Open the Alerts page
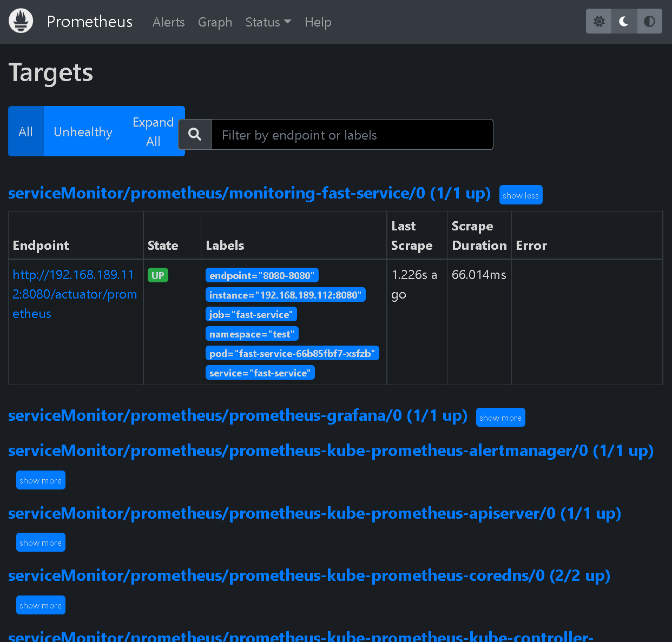The image size is (672, 642). pyautogui.click(x=169, y=22)
